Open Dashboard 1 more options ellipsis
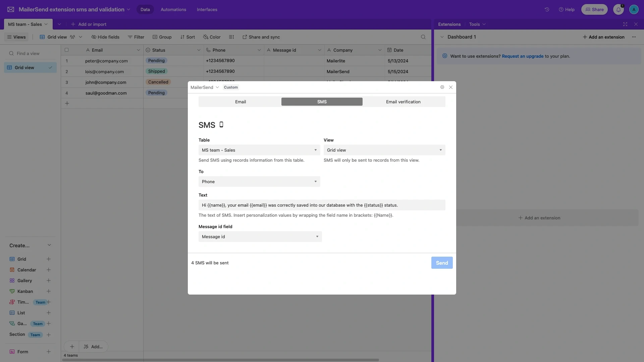The height and width of the screenshot is (362, 644). coord(634,37)
